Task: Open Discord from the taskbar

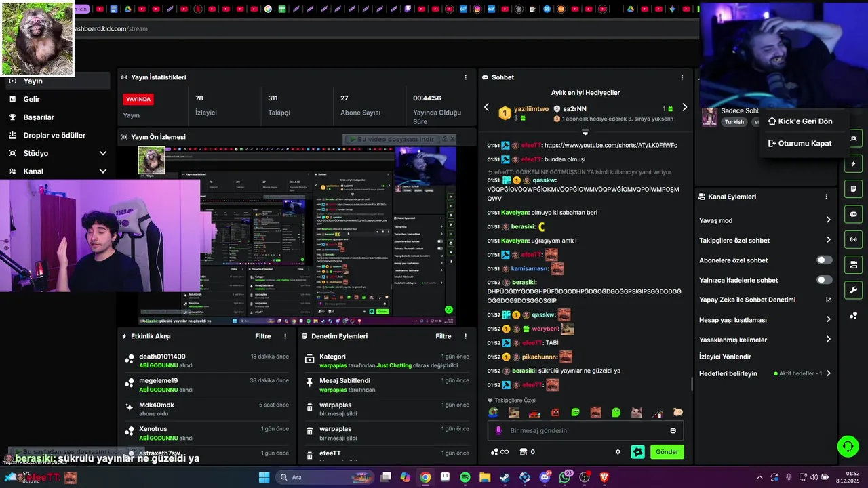Action: 545,477
